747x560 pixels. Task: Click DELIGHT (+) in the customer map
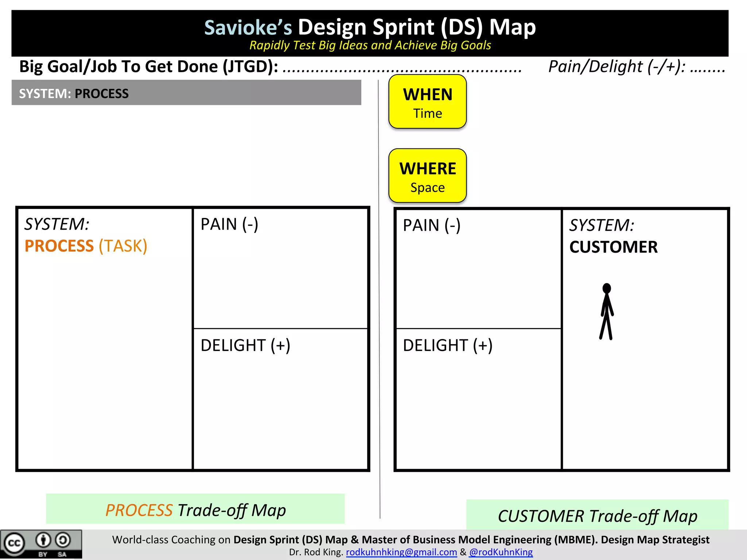click(x=448, y=345)
